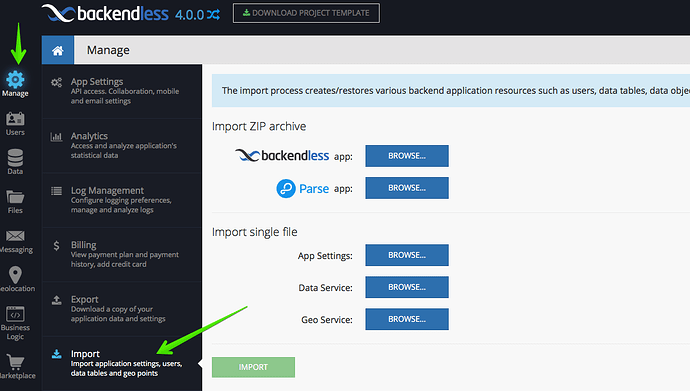Click the Backendless logo in header
The image size is (690, 391).
[106, 14]
